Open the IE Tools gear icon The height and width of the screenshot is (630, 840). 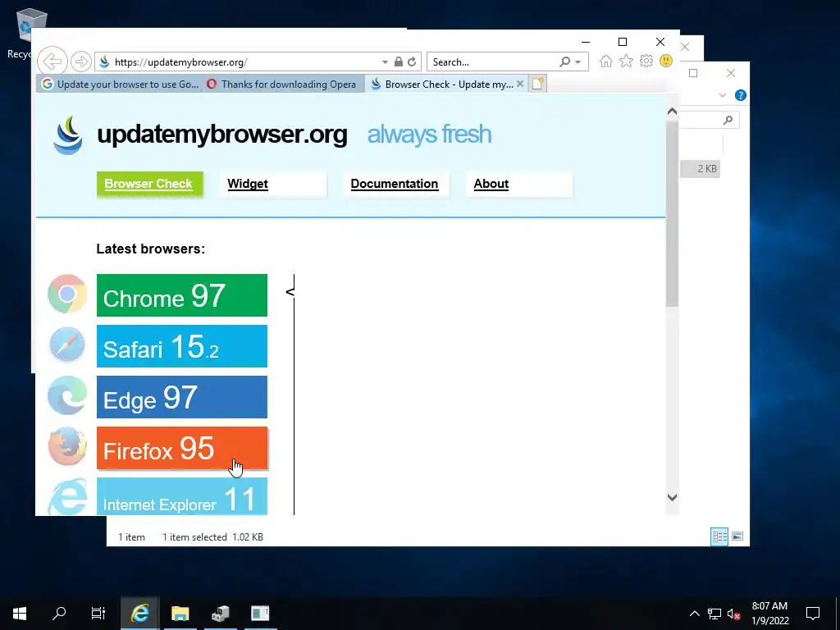click(646, 61)
